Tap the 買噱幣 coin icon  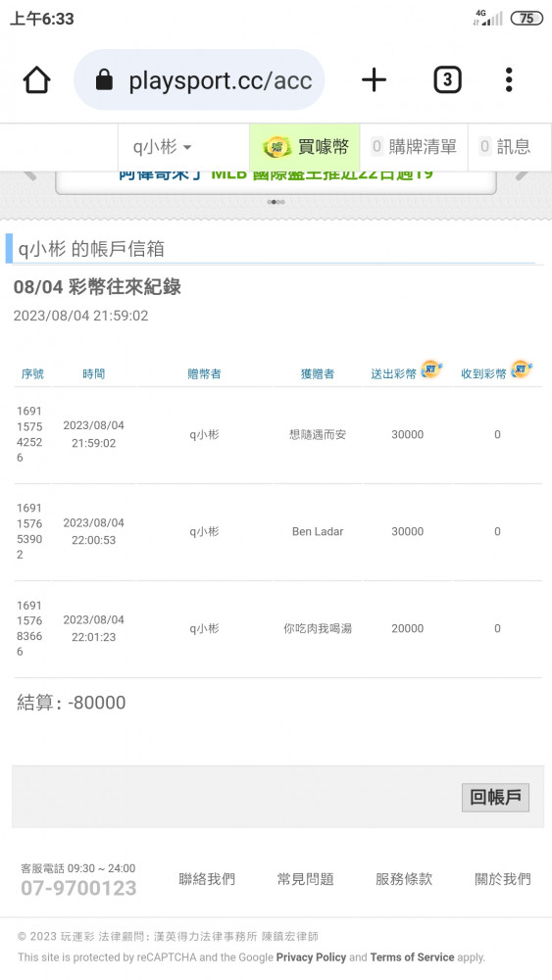tap(276, 148)
